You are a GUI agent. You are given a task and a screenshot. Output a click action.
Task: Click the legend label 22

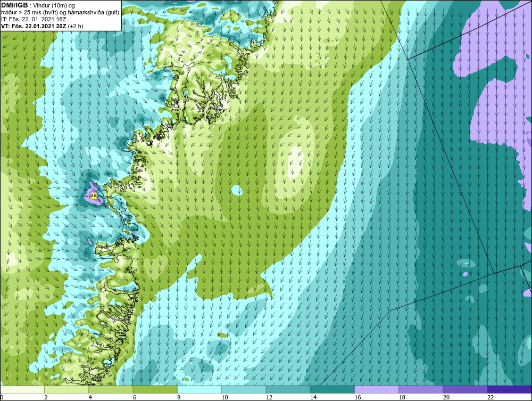click(491, 397)
